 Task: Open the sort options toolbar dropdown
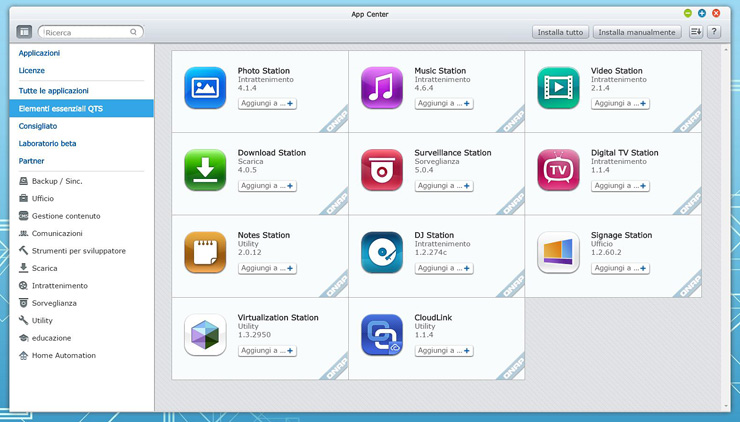coord(696,32)
